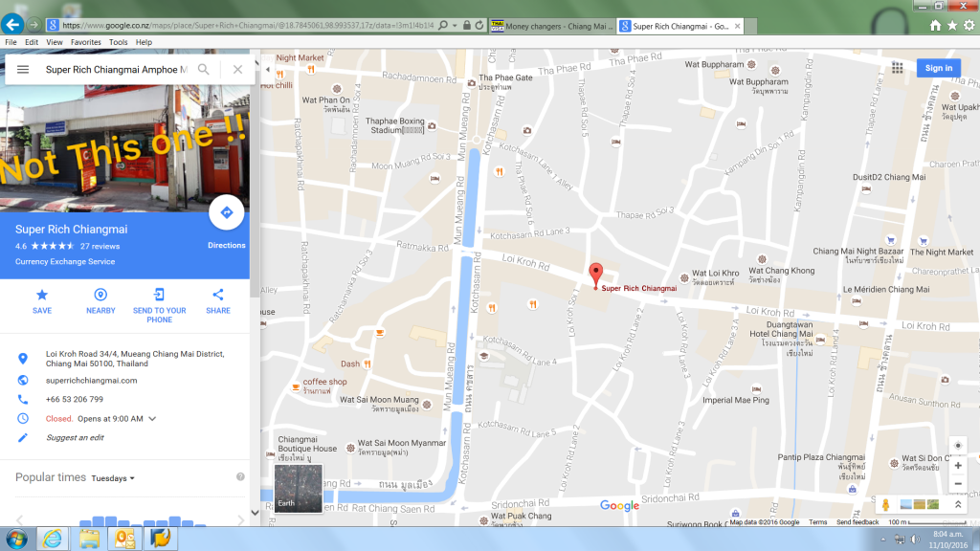This screenshot has width=980, height=551.
Task: Open the Favorites menu
Action: (85, 42)
